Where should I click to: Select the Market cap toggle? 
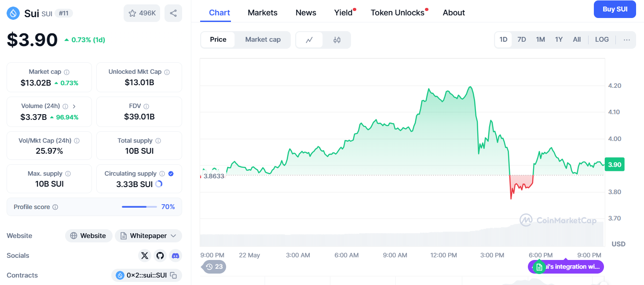(263, 40)
